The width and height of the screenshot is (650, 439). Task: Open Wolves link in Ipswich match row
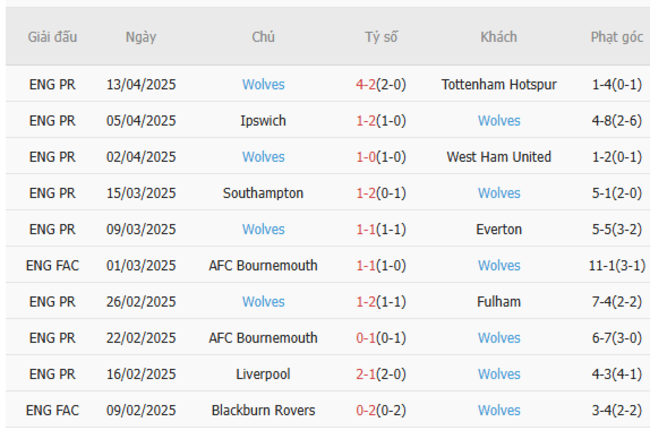click(499, 121)
